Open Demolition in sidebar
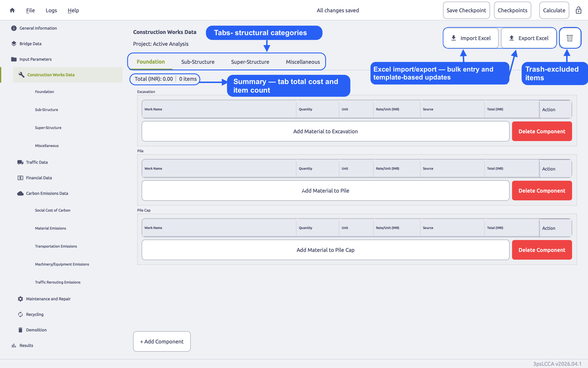This screenshot has height=368, width=588. click(36, 330)
